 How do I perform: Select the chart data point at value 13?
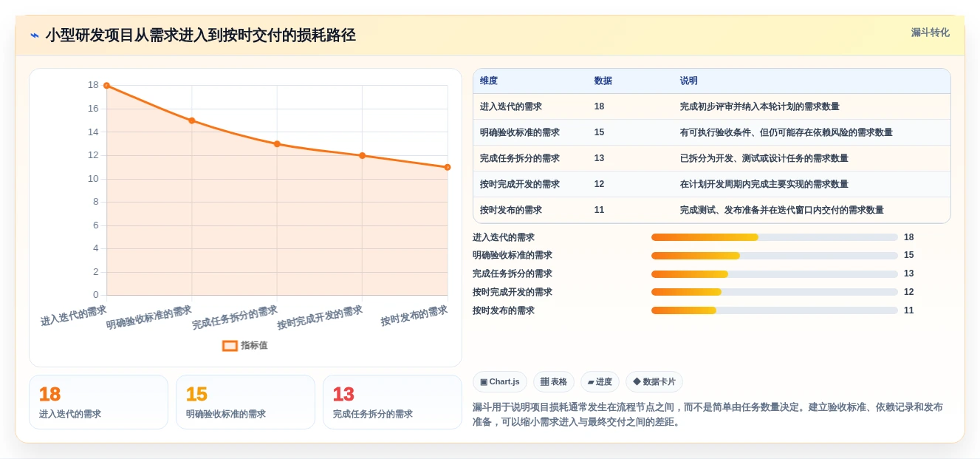pyautogui.click(x=277, y=144)
